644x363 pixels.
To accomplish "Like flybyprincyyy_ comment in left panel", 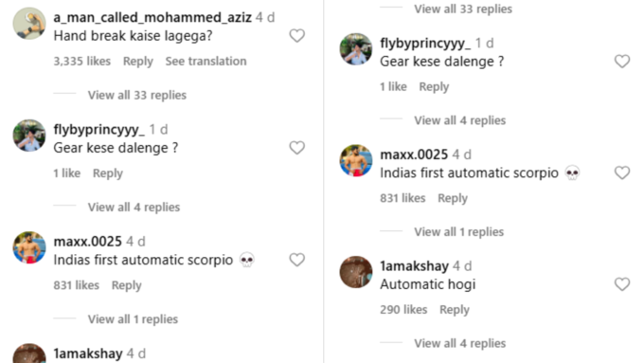I will [297, 148].
